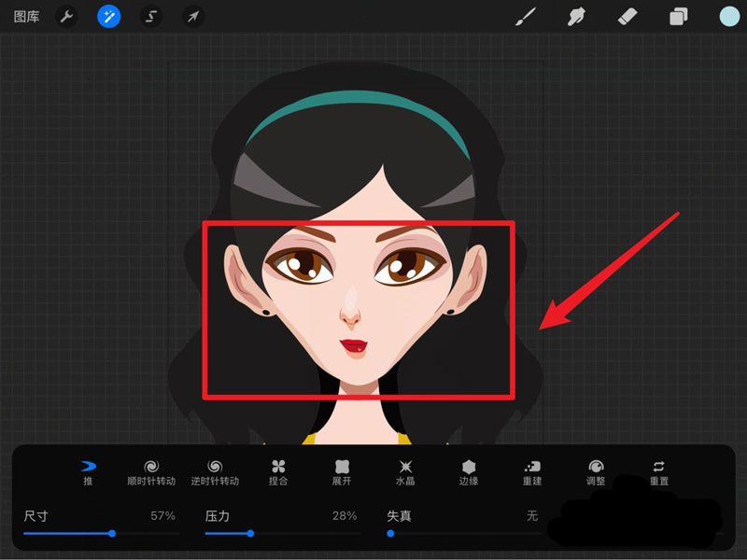Select the Clockwise Twirl mode (顺时针转动)
This screenshot has width=747, height=560.
pyautogui.click(x=151, y=471)
